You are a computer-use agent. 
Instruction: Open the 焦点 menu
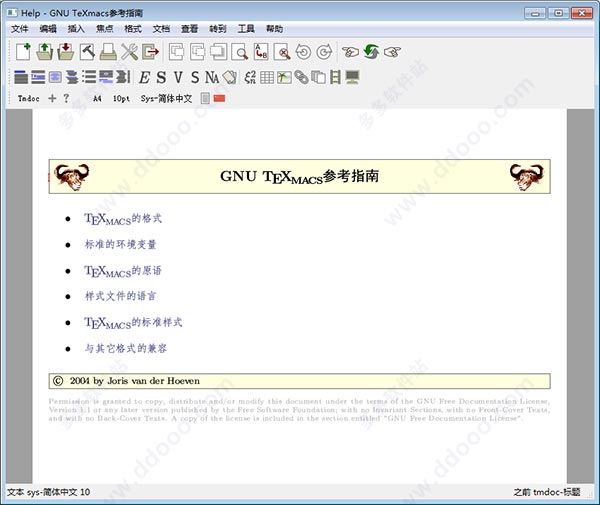[104, 29]
